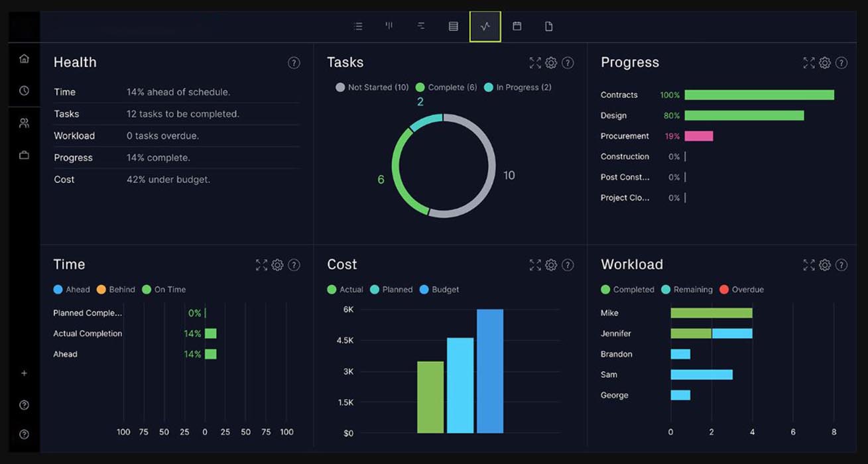Expand the Time widget to fullscreen
868x464 pixels.
tap(261, 265)
